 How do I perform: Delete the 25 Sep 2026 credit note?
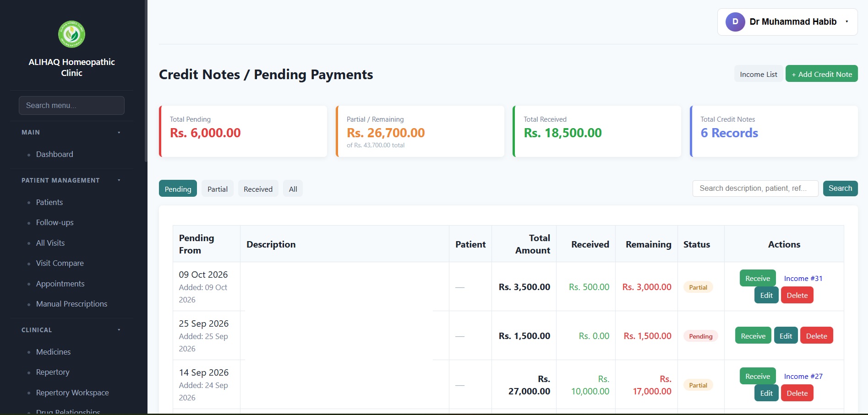tap(816, 336)
